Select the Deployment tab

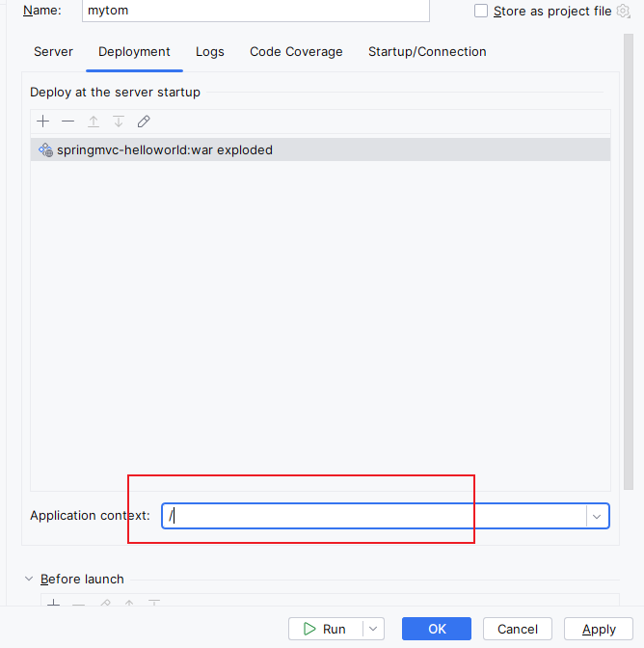click(134, 52)
